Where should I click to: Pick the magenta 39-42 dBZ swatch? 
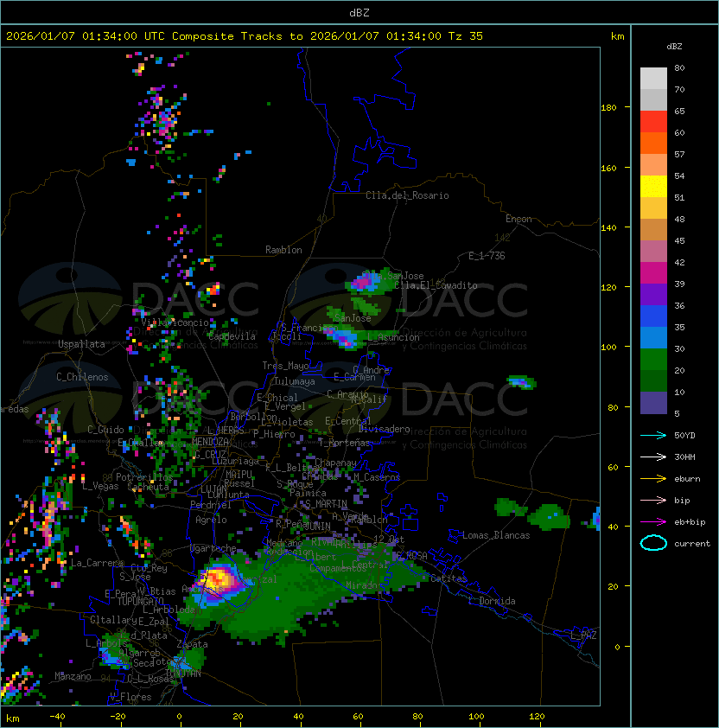pos(653,273)
